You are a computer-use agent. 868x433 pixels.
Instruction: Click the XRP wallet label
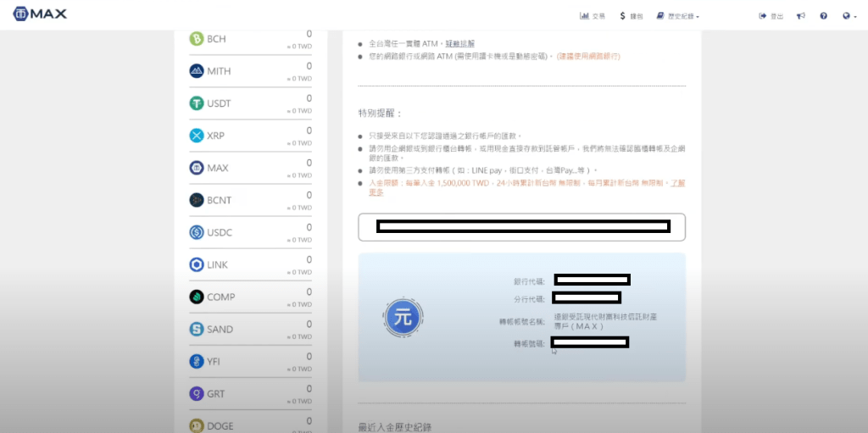216,136
